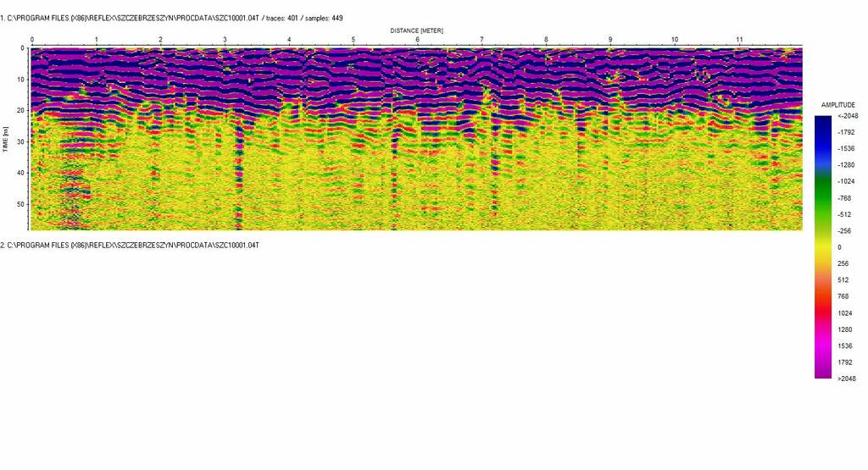Click the 20 ns tick on the time axis

coord(20,110)
